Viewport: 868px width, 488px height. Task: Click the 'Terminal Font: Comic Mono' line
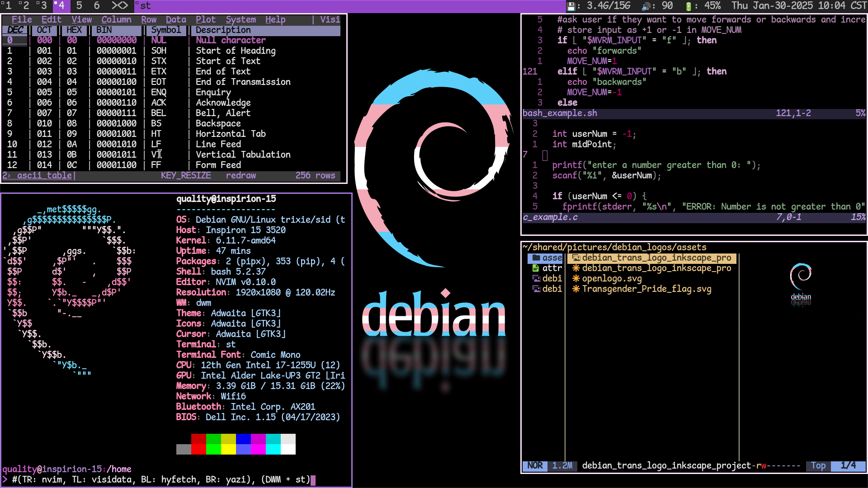238,355
